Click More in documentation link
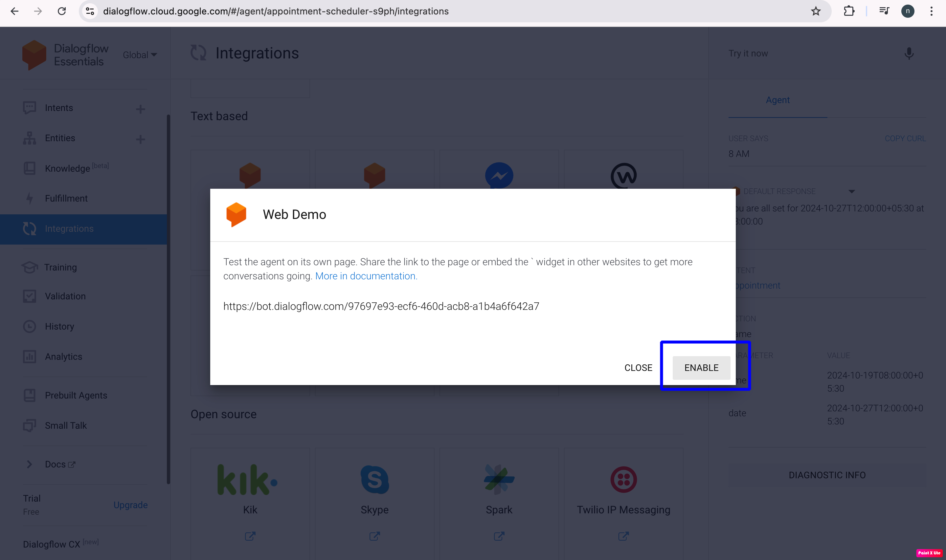This screenshot has height=560, width=946. coord(366,276)
